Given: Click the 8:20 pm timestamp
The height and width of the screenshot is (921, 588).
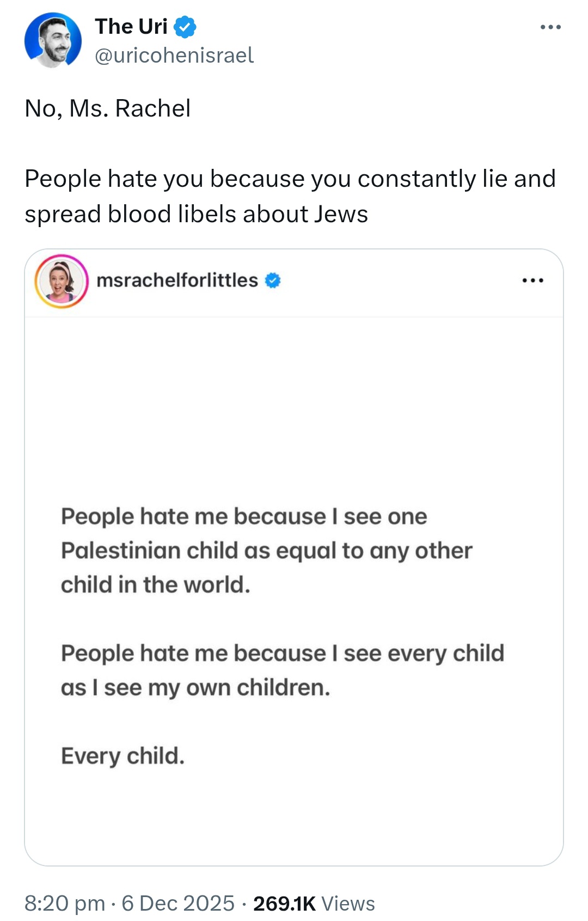Looking at the screenshot, I should [x=65, y=903].
